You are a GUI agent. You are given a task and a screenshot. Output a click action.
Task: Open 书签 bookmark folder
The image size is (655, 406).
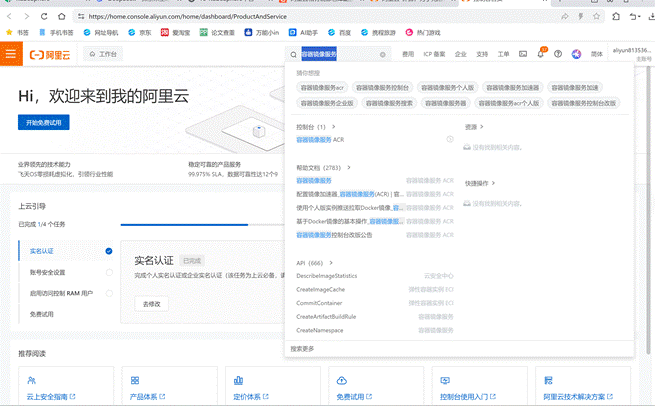coord(18,33)
